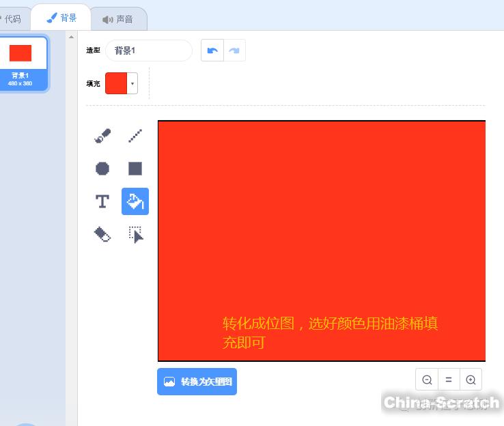Reset canvas zoom with equals button
504x426 pixels.
(x=449, y=380)
